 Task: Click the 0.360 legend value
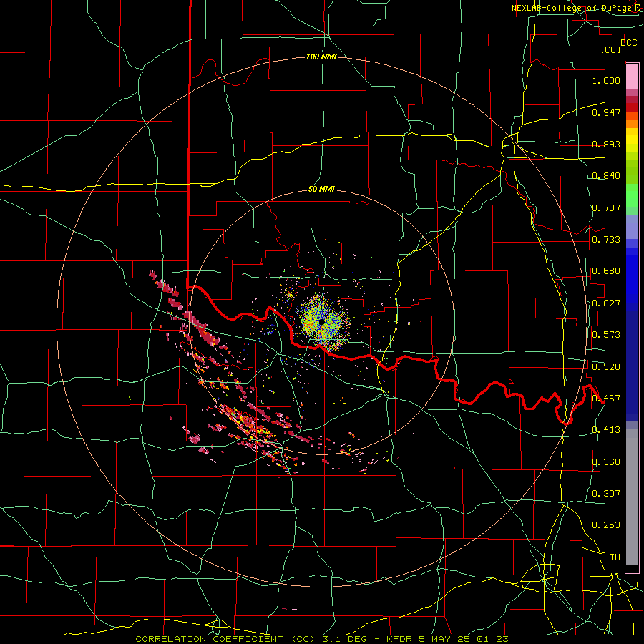click(x=606, y=462)
